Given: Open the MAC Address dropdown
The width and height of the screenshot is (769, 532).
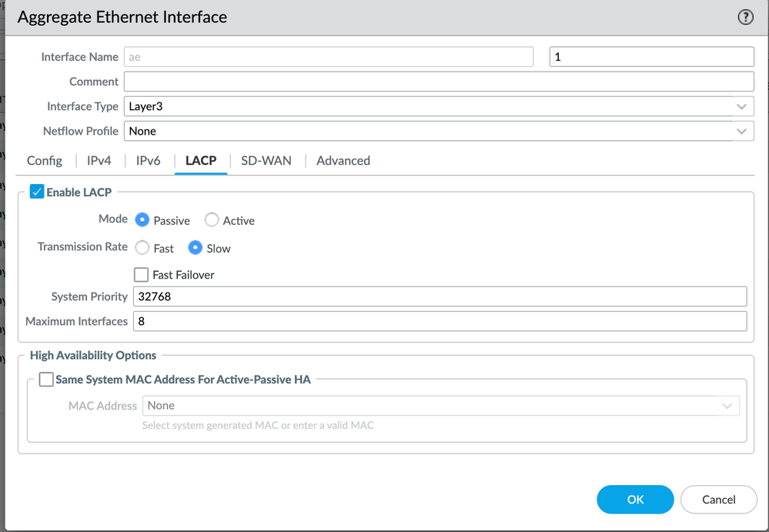Looking at the screenshot, I should (440, 406).
